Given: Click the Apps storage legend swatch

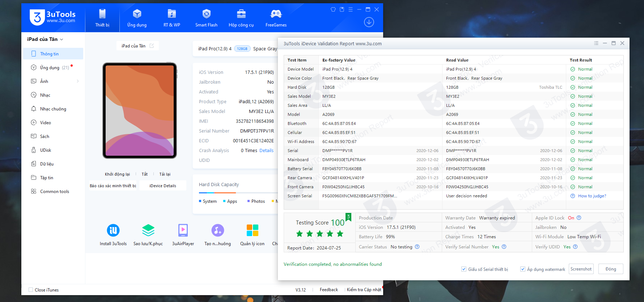Looking at the screenshot, I should (224, 201).
